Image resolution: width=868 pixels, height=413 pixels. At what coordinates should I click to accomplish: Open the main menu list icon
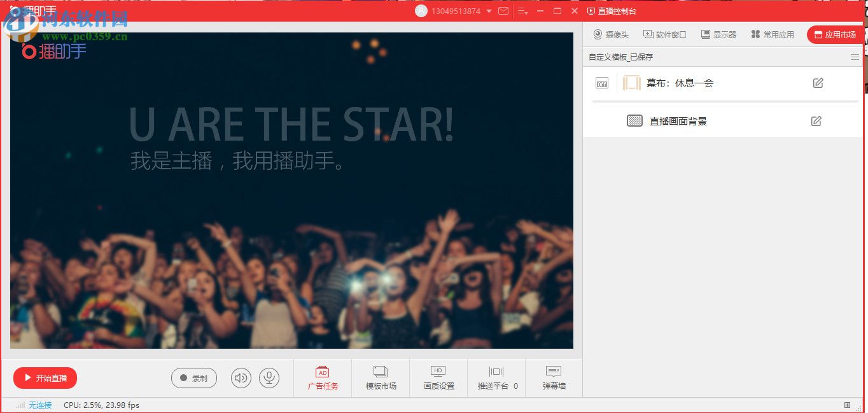point(522,11)
